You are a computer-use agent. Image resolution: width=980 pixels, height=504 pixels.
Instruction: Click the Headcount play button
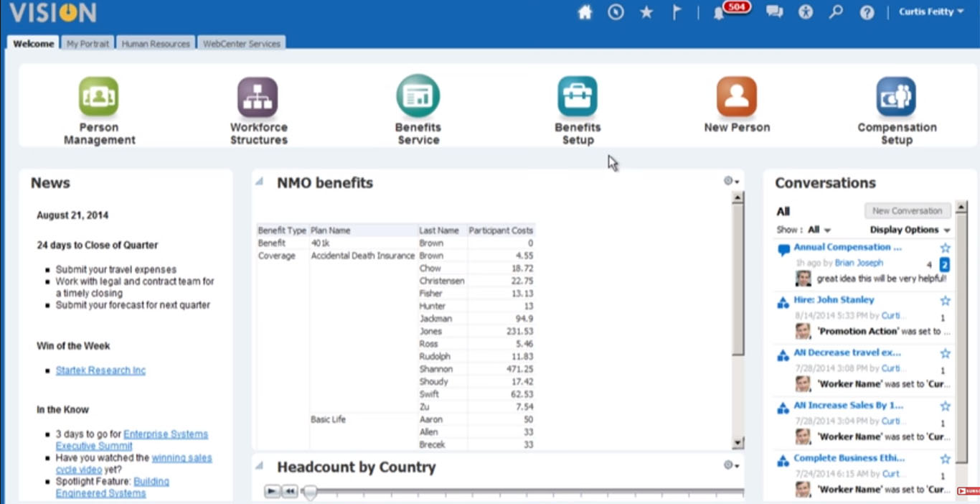(272, 491)
